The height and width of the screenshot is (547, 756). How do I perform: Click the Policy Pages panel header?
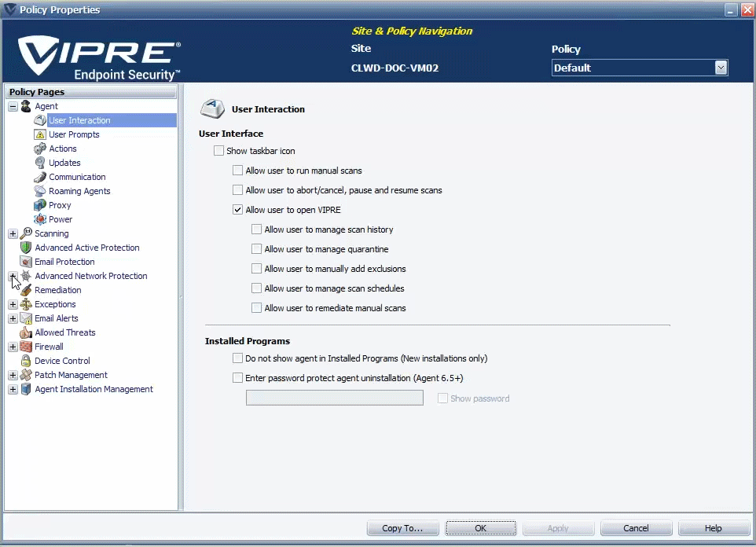(90, 92)
